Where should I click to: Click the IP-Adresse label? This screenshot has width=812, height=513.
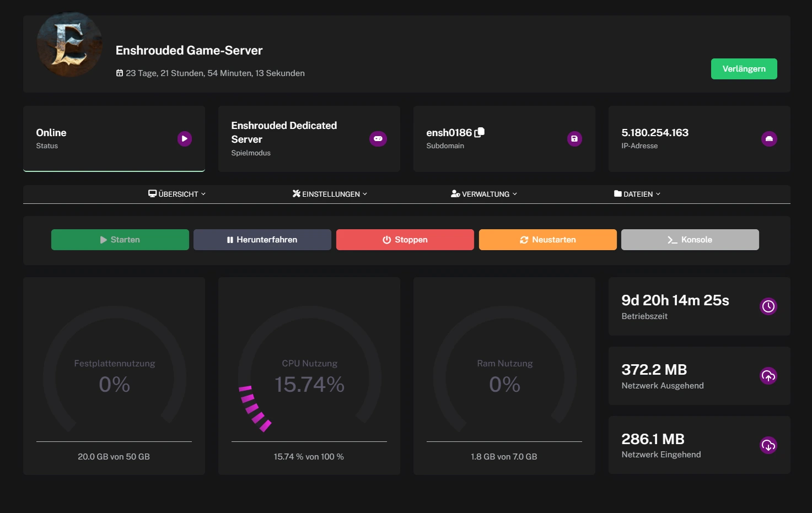pos(639,145)
